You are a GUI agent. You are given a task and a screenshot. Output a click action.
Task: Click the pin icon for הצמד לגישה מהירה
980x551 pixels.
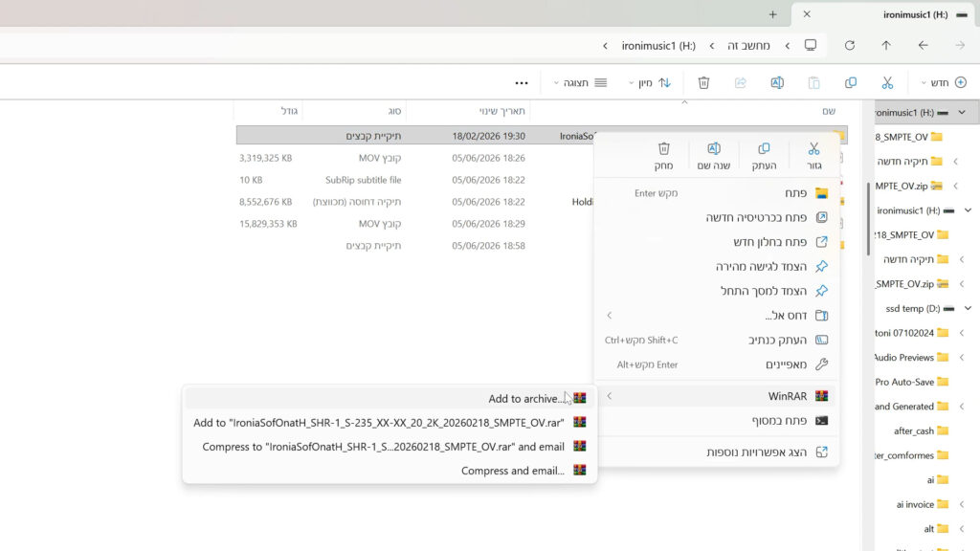pyautogui.click(x=821, y=266)
